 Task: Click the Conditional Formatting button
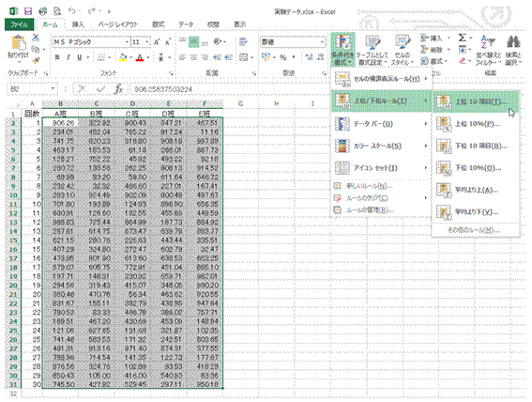coord(342,50)
